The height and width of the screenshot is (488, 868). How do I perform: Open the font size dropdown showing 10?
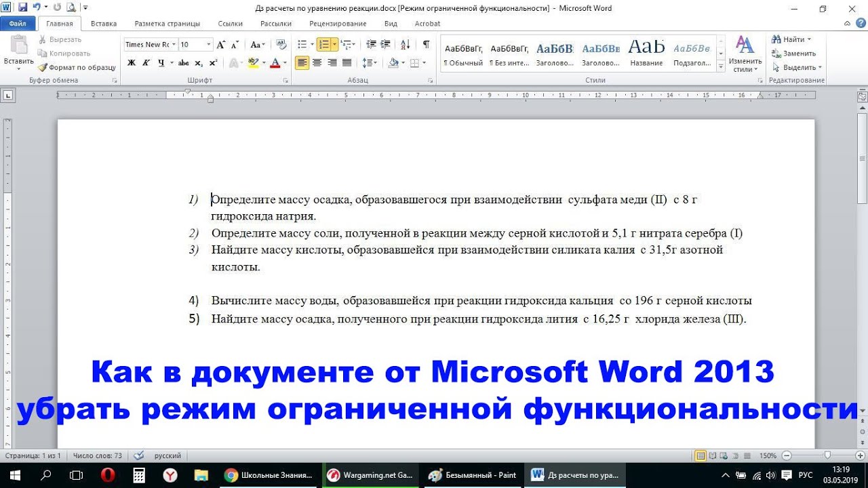pyautogui.click(x=208, y=45)
